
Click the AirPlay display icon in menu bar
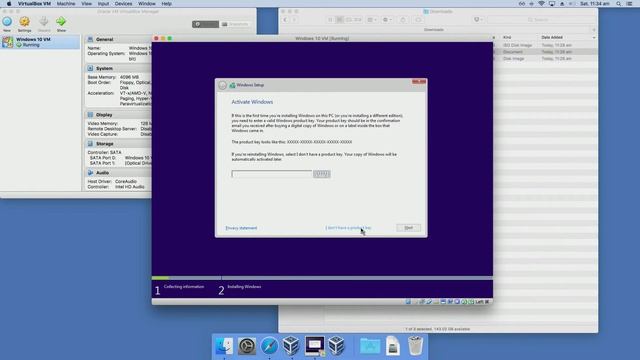pyautogui.click(x=552, y=4)
